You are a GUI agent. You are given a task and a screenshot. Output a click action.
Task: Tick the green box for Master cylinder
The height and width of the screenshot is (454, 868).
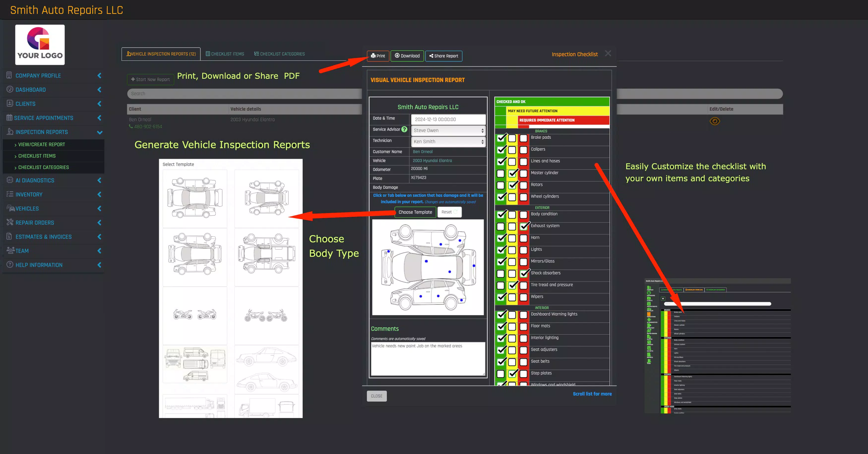(x=501, y=174)
